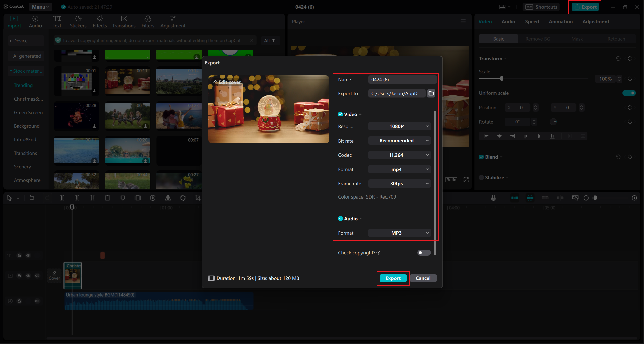644x344 pixels.
Task: Adjust the Scale slider handle
Action: click(502, 79)
